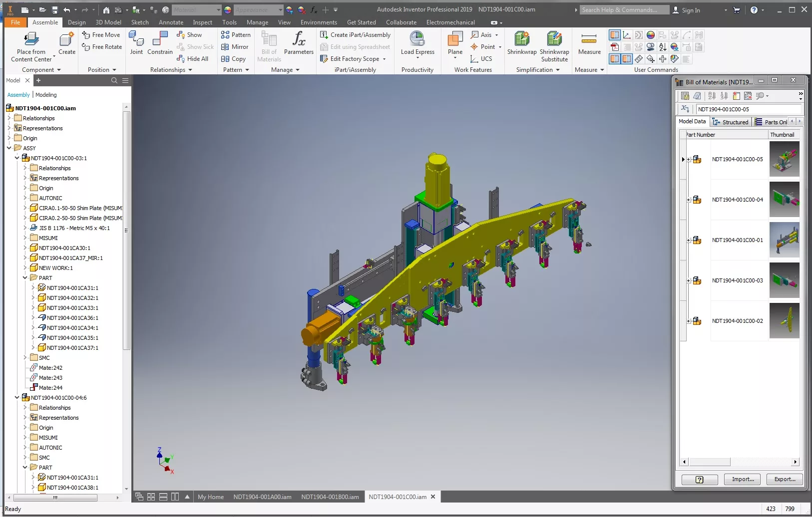The width and height of the screenshot is (812, 517).
Task: Open the Parameters dialog
Action: click(x=299, y=42)
